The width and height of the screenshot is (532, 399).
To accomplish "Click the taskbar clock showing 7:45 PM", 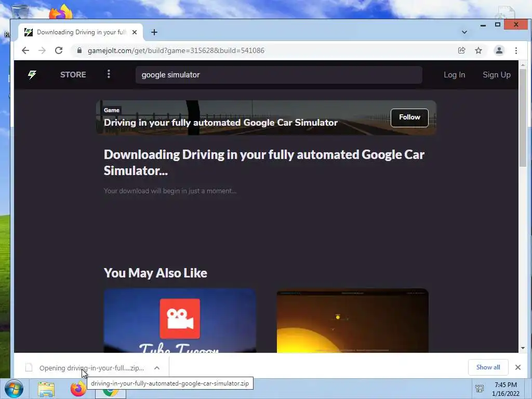I will (x=506, y=389).
